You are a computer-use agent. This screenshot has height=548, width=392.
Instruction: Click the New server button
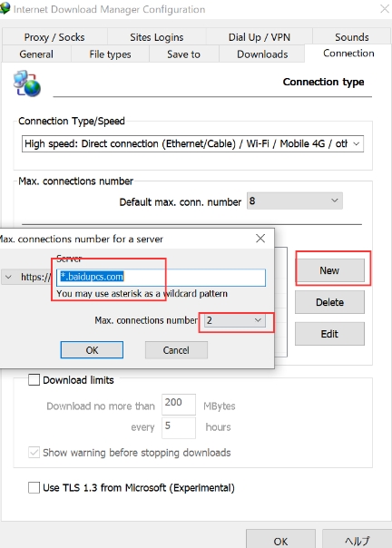click(329, 270)
